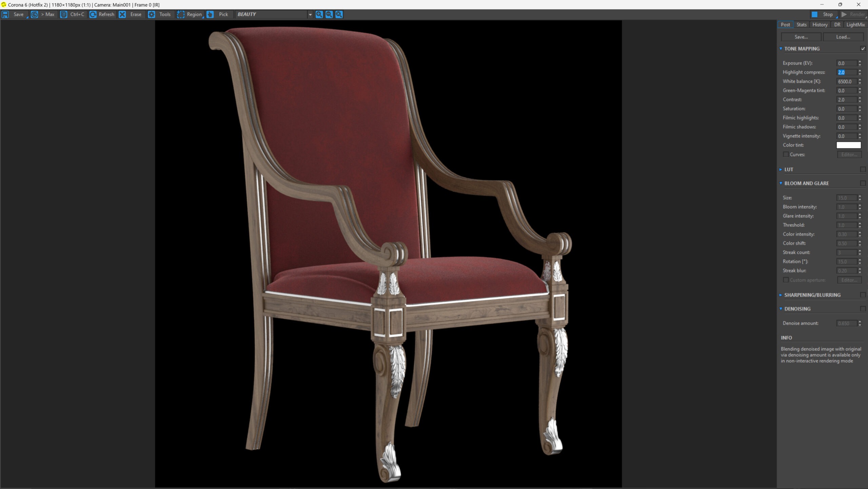
Task: Switch to the Stats tab
Action: [x=801, y=24]
